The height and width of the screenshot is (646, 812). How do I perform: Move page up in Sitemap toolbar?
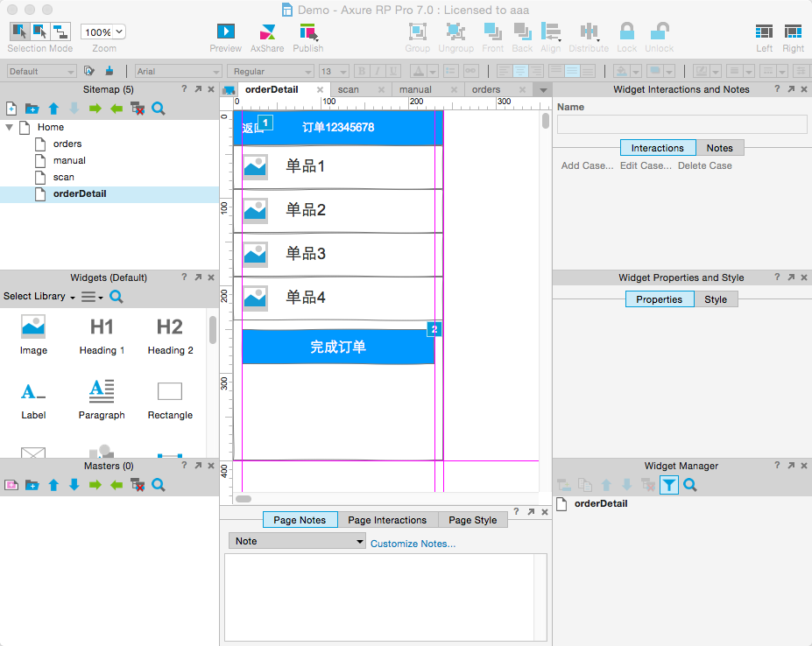click(x=53, y=109)
